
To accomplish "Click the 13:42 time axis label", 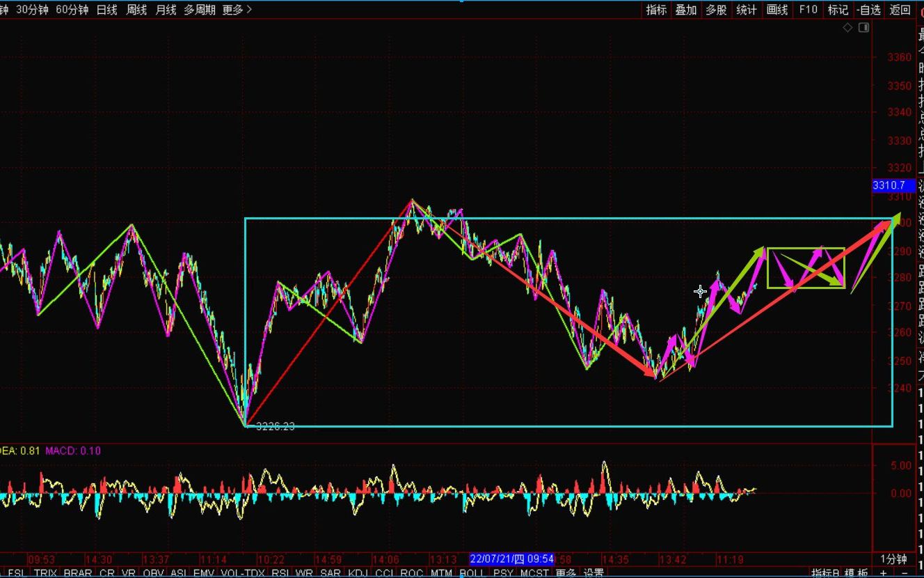I will (671, 559).
